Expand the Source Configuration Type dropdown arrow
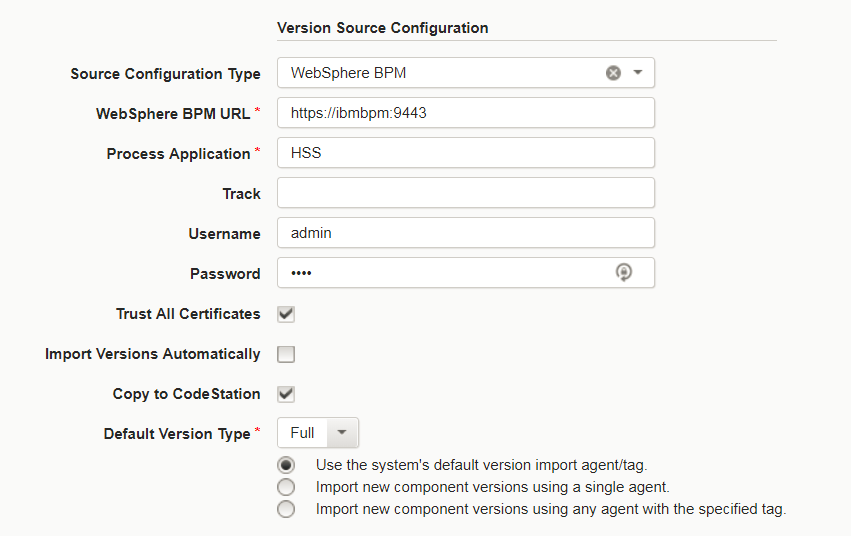851x536 pixels. tap(638, 73)
